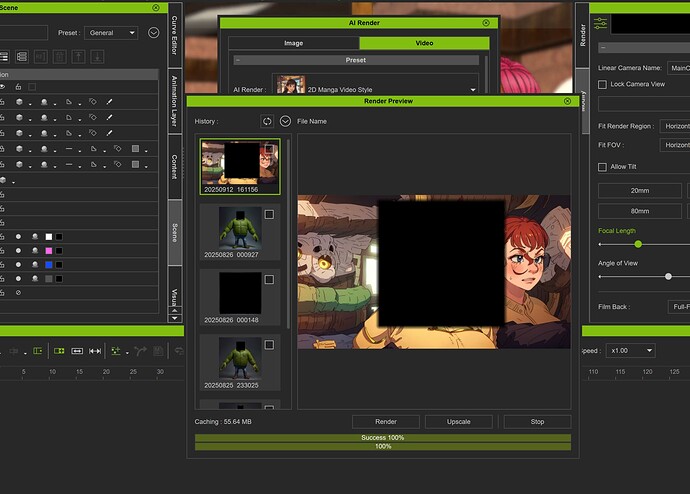This screenshot has width=690, height=494.
Task: Click the move up arrow icon in Scene toolbar
Action: point(79,56)
